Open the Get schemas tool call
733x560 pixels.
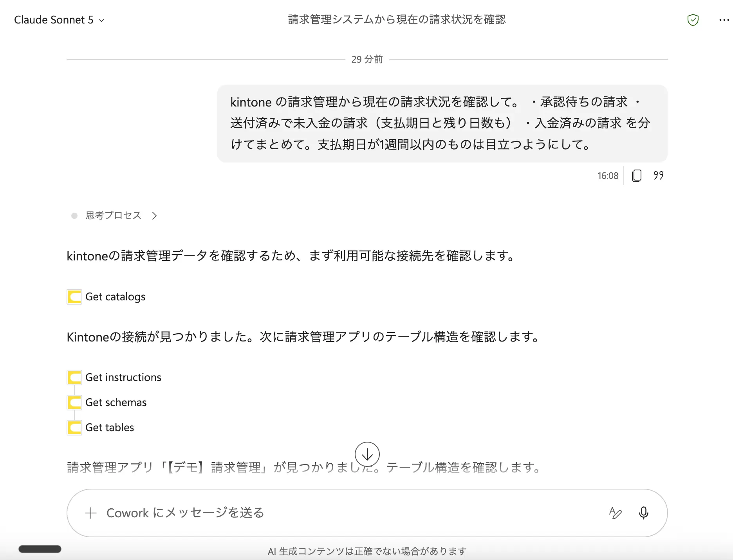click(x=116, y=403)
